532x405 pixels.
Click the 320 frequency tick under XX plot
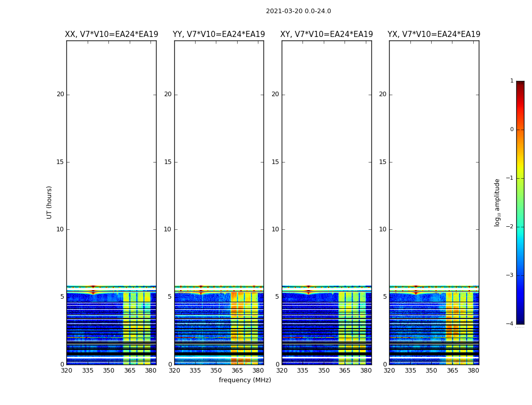66,371
